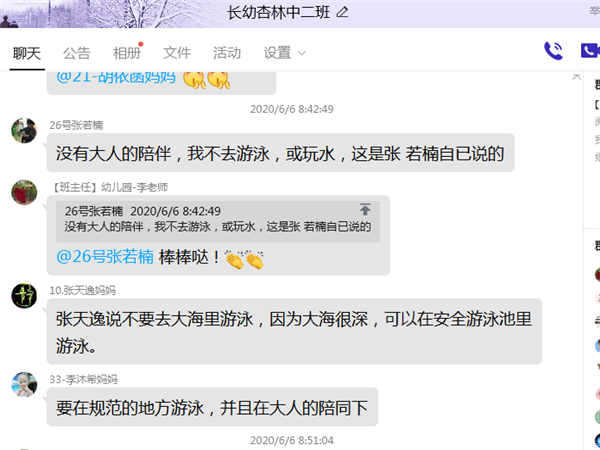Switch to the 公告 tab

[77, 53]
